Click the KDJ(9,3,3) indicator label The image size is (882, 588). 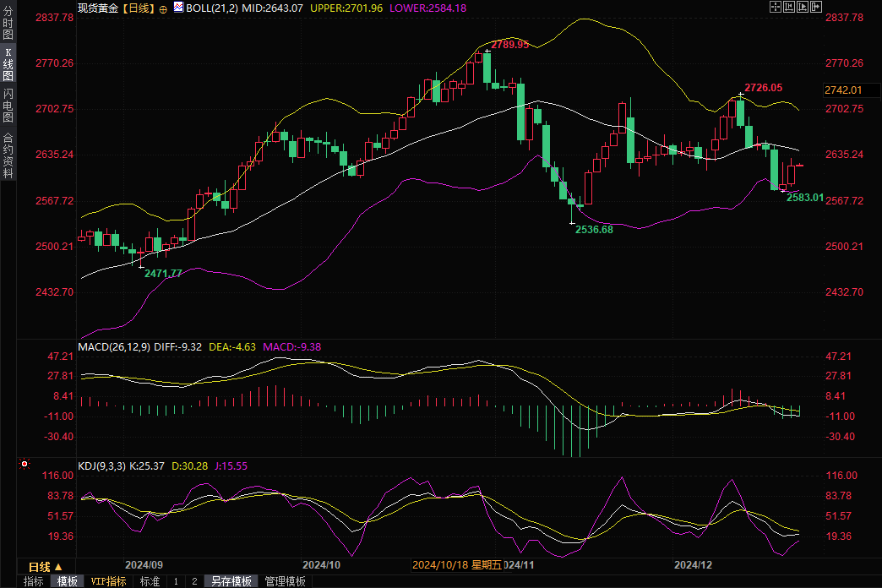click(102, 465)
